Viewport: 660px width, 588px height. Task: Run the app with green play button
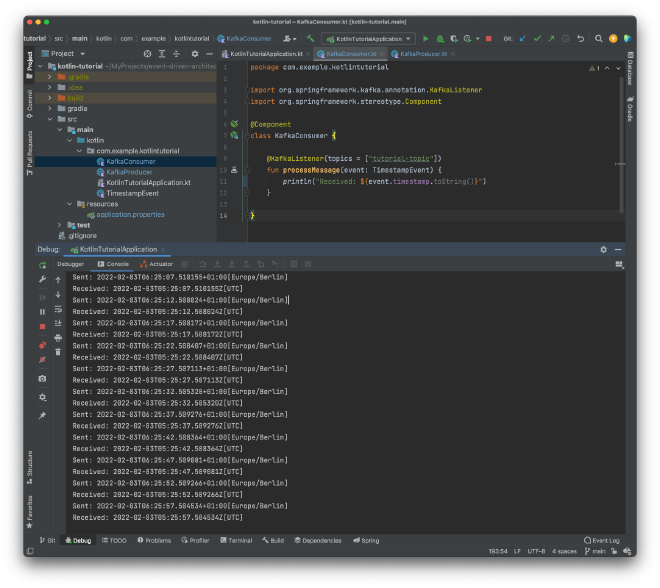tap(425, 38)
